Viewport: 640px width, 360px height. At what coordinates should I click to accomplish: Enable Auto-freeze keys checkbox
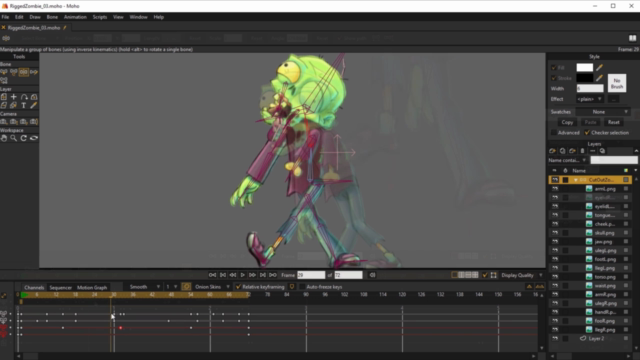[302, 287]
